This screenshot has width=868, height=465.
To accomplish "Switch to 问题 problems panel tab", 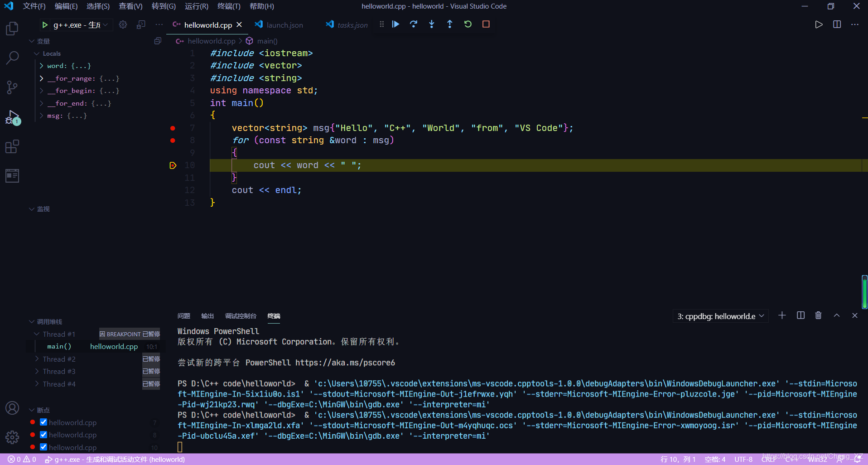I will pos(184,316).
